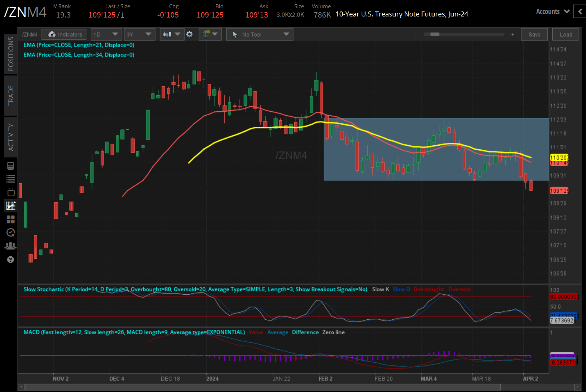Viewport: 586px width, 392px height.
Task: Open the watchlist lines icon in sidebar
Action: [x=11, y=179]
